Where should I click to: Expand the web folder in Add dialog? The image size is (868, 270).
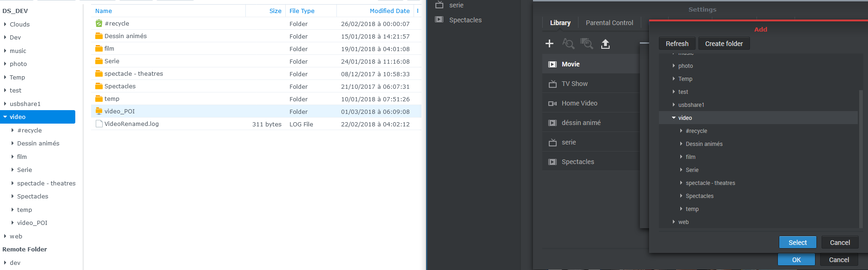pos(674,222)
